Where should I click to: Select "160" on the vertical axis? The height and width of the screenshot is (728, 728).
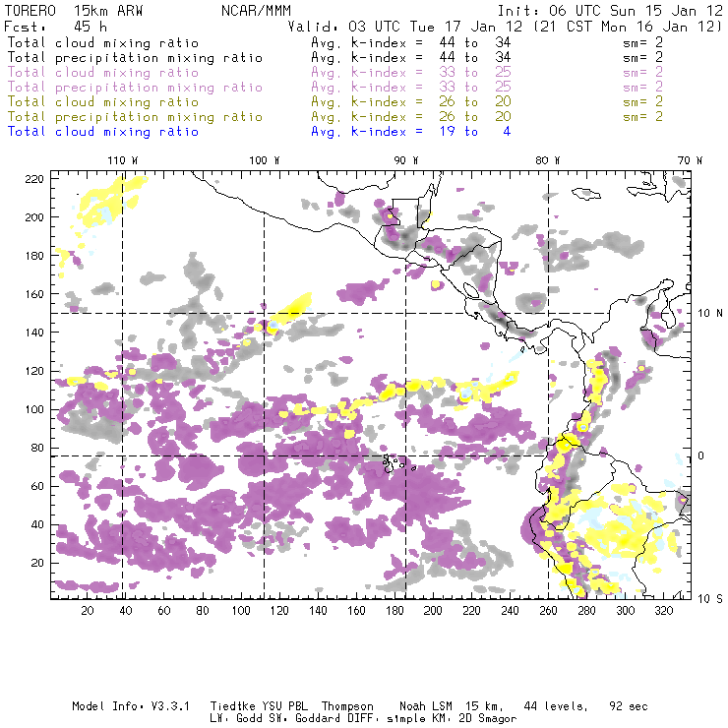[x=34, y=294]
